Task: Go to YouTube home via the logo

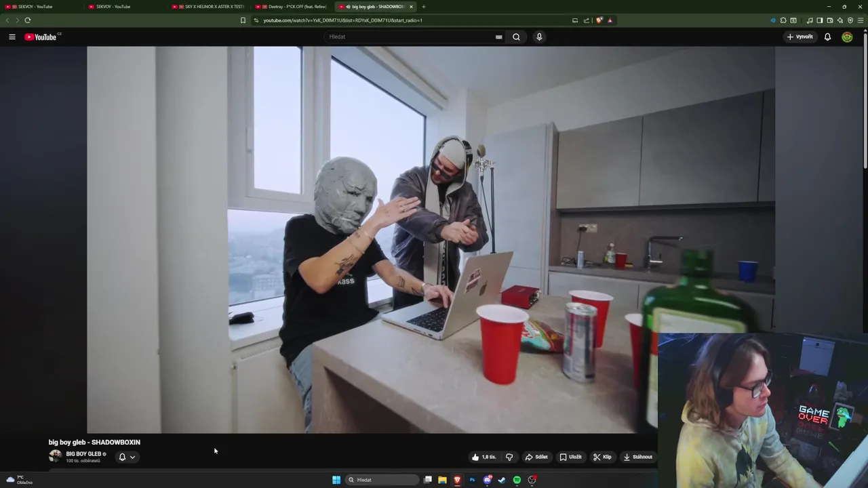Action: [x=42, y=37]
